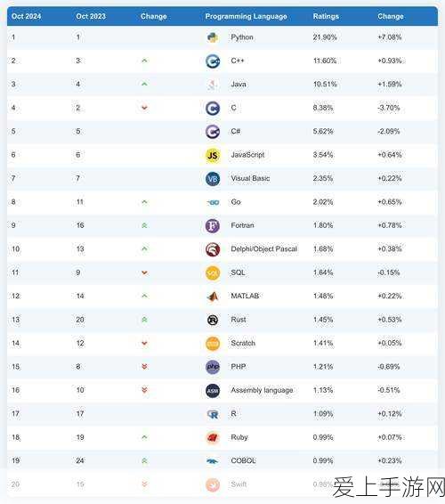Select the JavaScript JS logo icon
Image resolution: width=445 pixels, height=504 pixels.
(213, 155)
